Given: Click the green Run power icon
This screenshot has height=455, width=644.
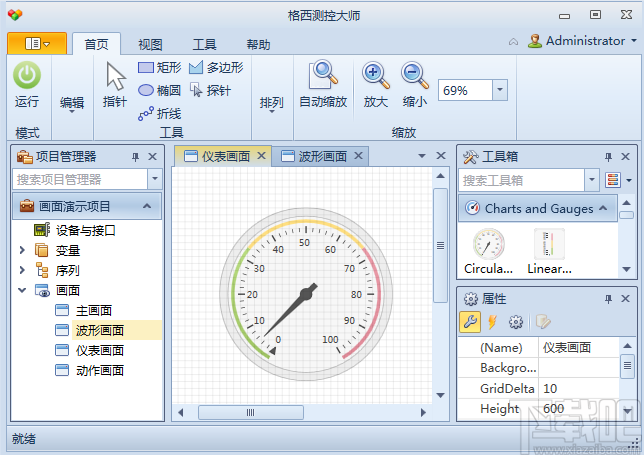Looking at the screenshot, I should coord(27,75).
